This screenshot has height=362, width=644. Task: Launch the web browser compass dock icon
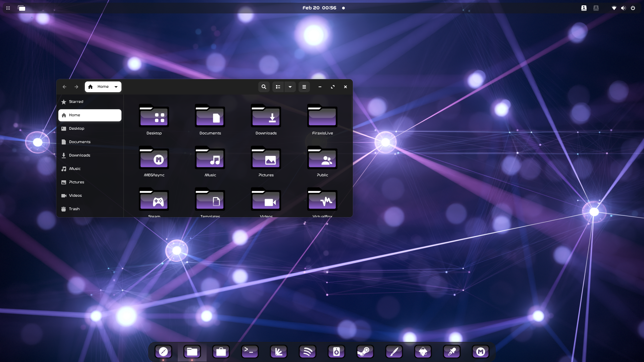click(163, 352)
